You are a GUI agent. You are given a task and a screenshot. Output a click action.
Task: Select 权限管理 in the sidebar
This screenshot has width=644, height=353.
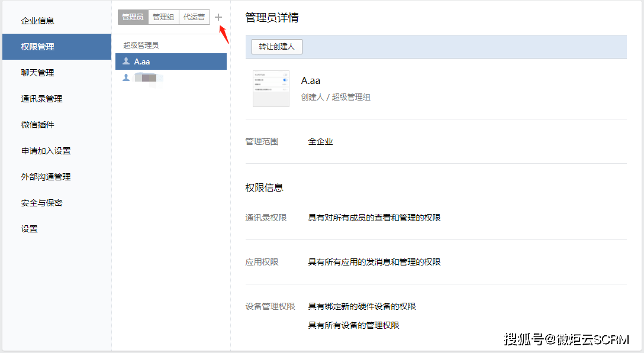57,47
